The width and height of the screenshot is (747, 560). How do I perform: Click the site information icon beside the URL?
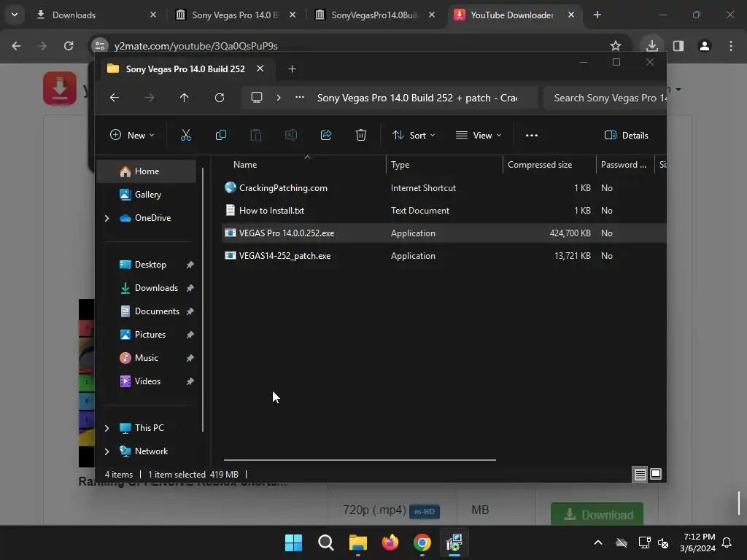[100, 46]
